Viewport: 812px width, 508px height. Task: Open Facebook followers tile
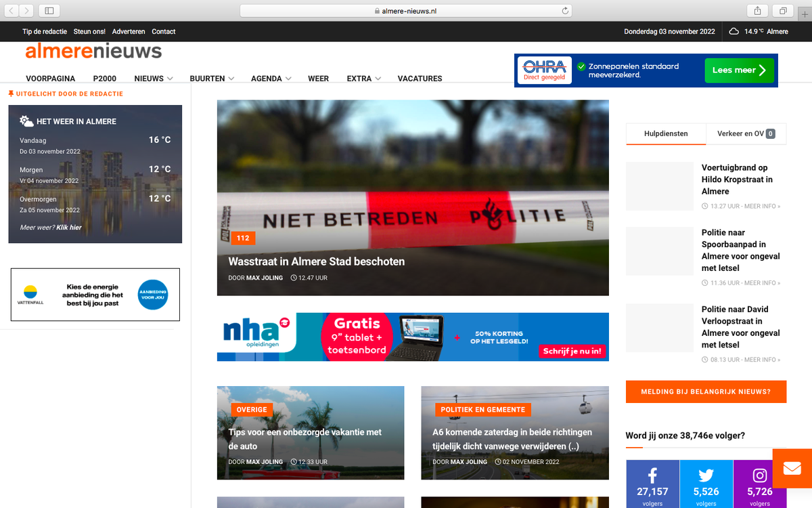point(652,484)
